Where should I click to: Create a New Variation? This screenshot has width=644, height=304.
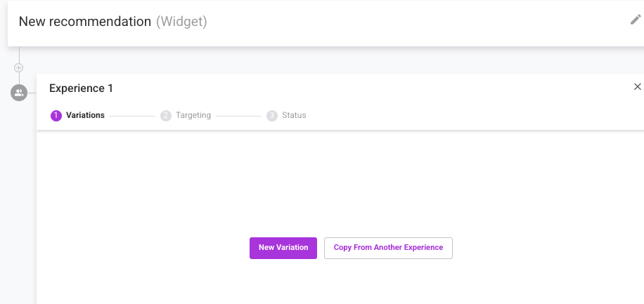click(283, 248)
